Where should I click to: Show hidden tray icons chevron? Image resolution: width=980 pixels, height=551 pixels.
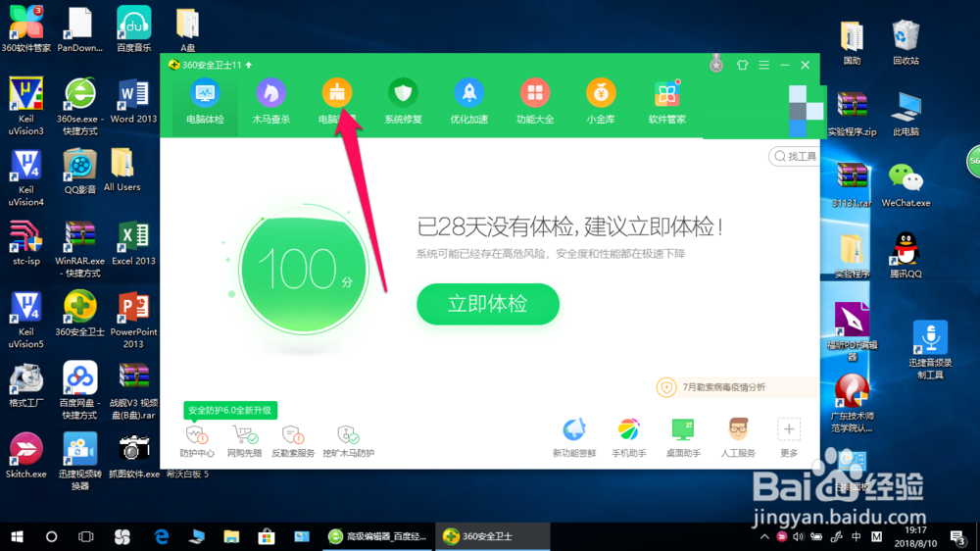pyautogui.click(x=764, y=536)
